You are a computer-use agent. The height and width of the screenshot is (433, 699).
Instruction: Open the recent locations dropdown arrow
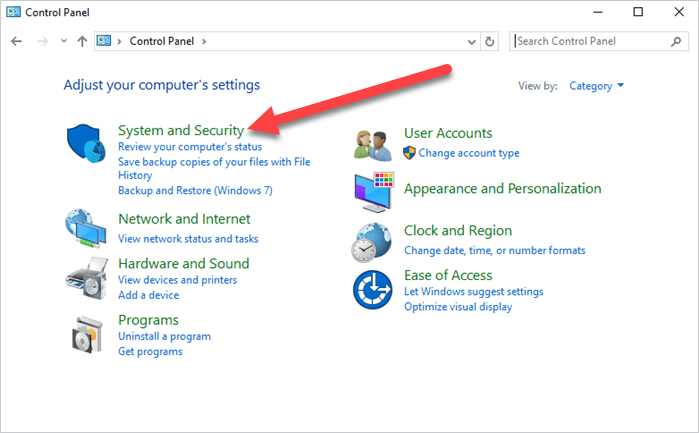coord(64,41)
